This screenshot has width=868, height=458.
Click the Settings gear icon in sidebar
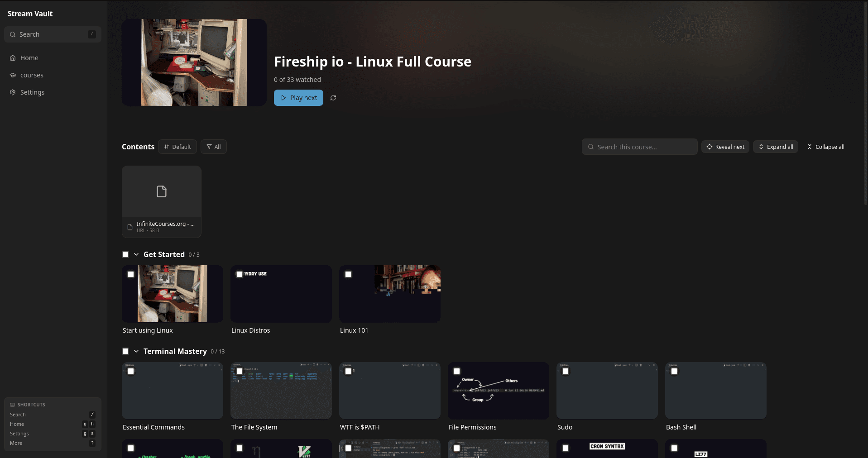[13, 92]
